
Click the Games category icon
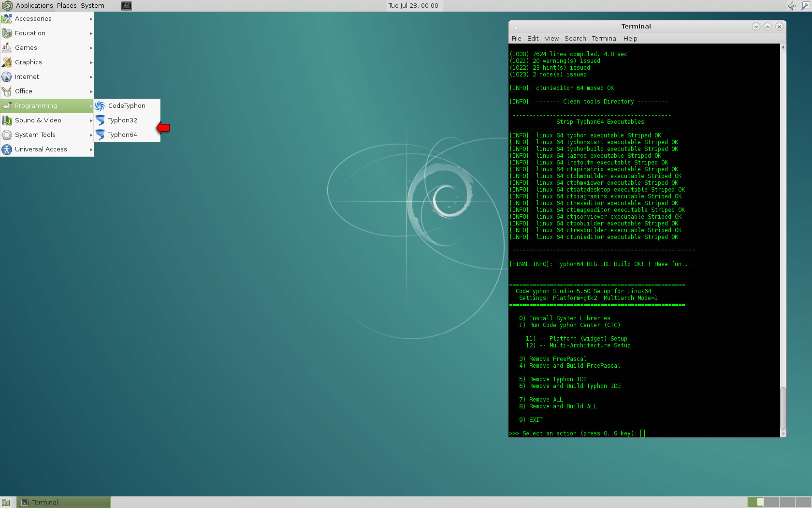coord(7,48)
